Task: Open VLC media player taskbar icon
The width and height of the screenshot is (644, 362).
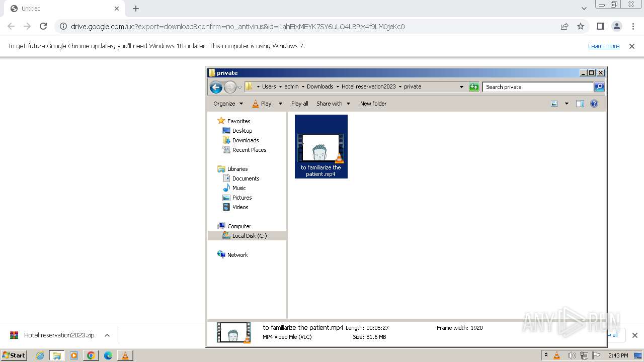Action: pyautogui.click(x=125, y=355)
